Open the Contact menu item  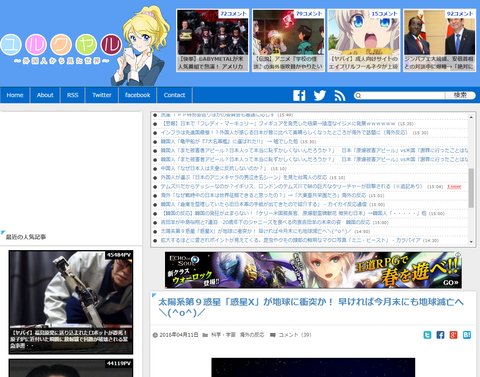coord(174,95)
